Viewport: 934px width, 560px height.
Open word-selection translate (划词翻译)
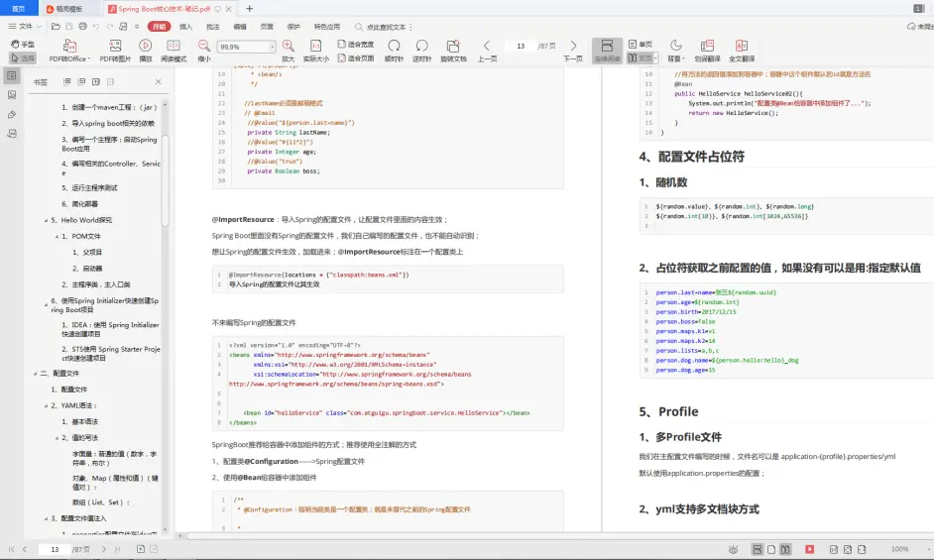click(707, 51)
